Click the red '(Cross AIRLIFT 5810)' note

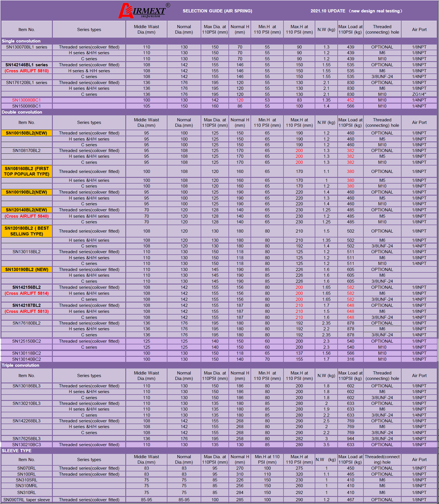(27, 71)
